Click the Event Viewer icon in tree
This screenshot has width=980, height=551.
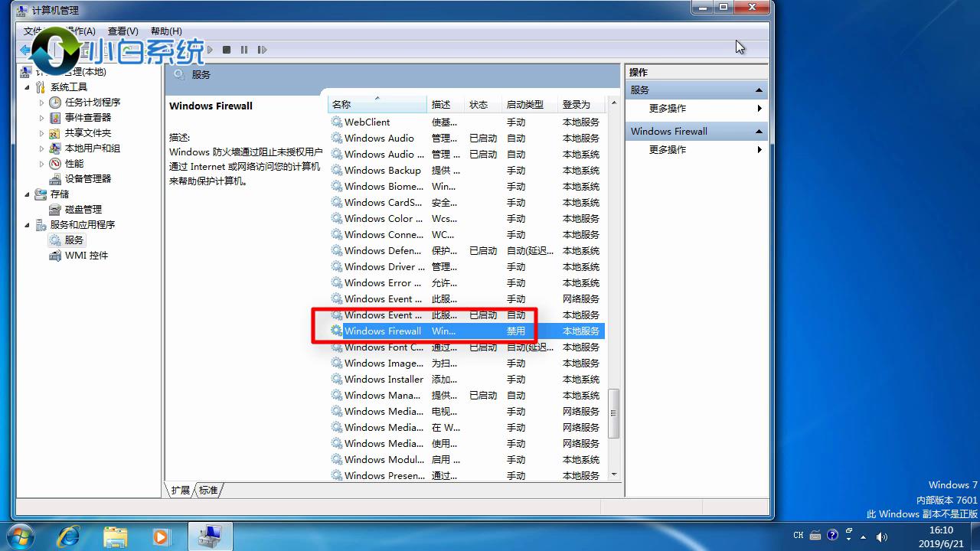pos(55,118)
